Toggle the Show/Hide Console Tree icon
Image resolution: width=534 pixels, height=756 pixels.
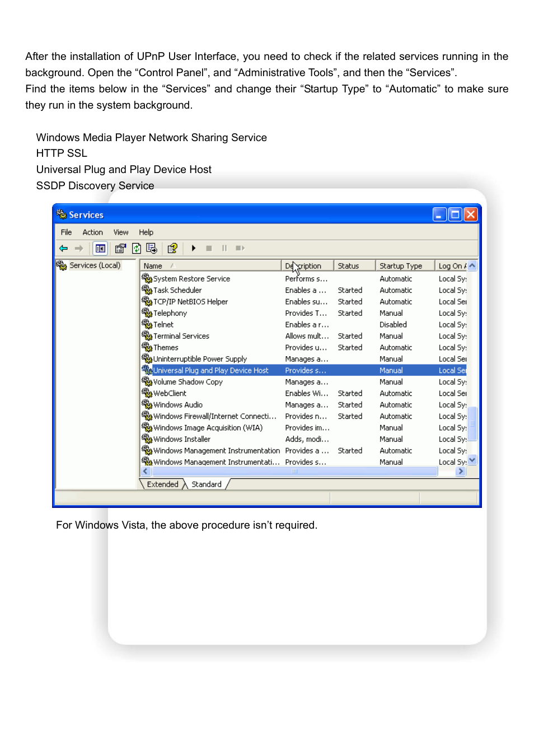(x=100, y=248)
